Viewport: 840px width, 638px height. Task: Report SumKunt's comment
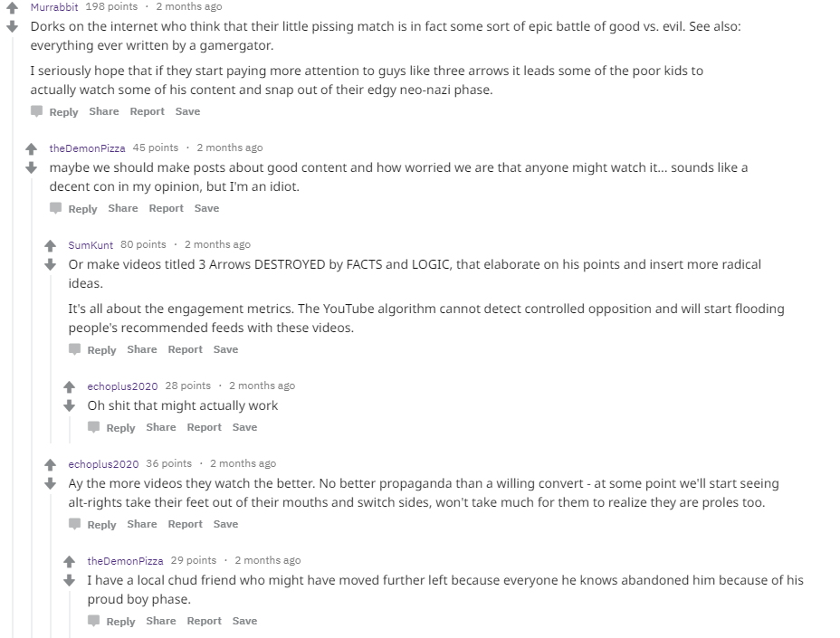tap(185, 349)
